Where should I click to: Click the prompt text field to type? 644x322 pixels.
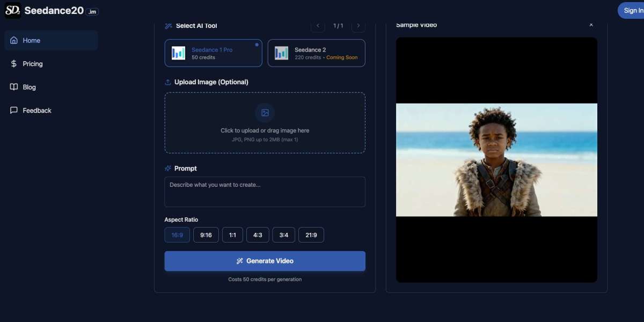click(x=265, y=192)
